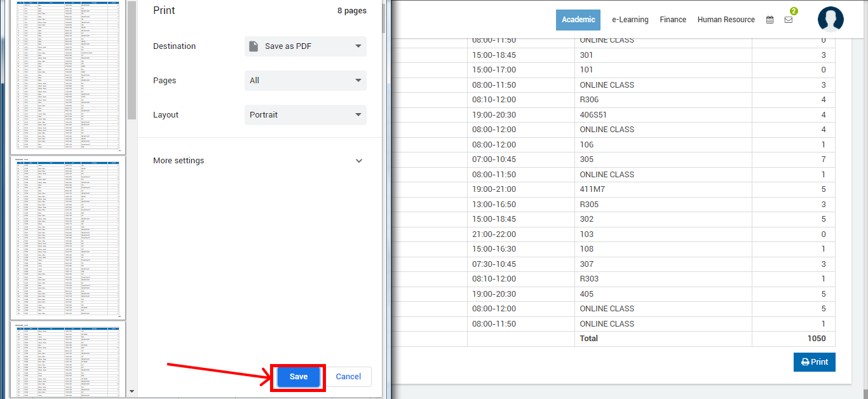This screenshot has width=868, height=399.
Task: Open the calendar icon in the top navigation
Action: pos(770,20)
